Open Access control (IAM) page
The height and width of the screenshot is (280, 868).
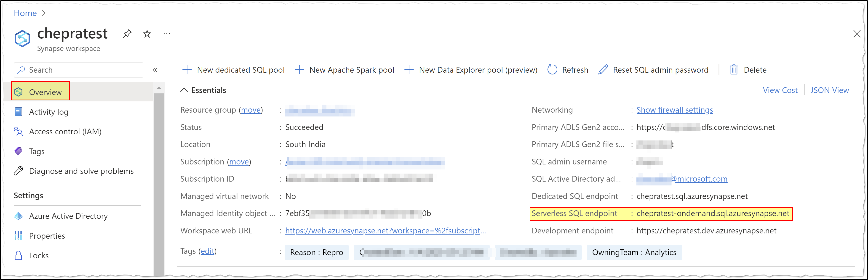coord(65,132)
